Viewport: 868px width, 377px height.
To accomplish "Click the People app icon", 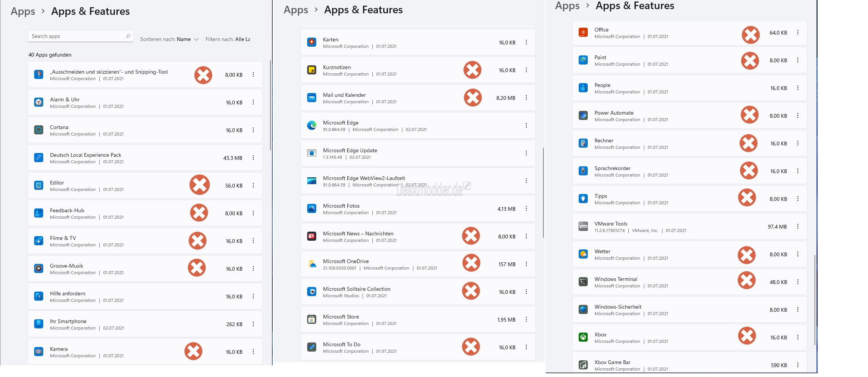I will point(583,88).
